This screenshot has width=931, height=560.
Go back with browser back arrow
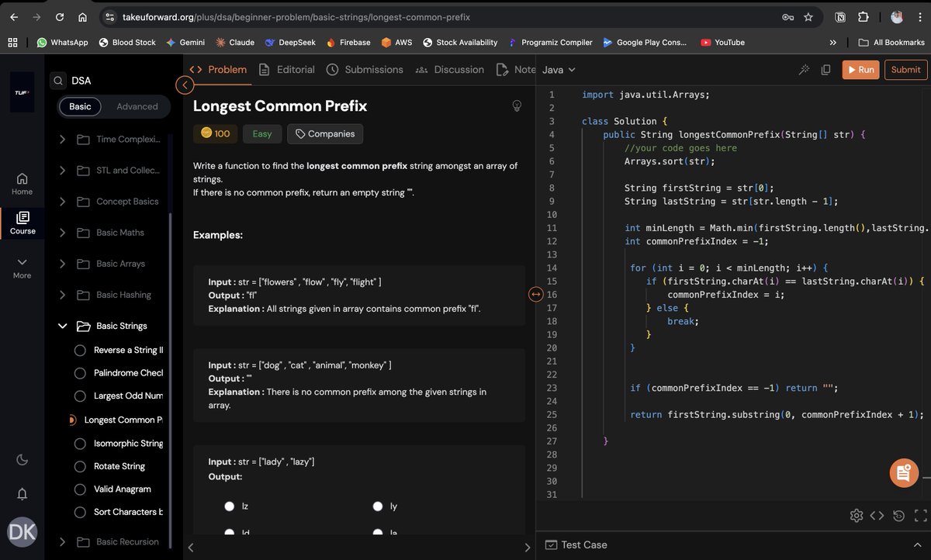click(13, 16)
